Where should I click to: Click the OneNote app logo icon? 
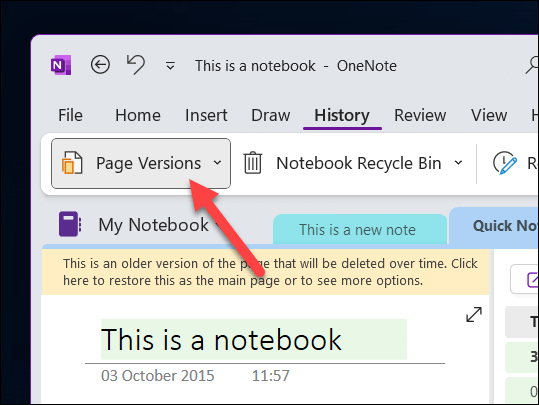[x=61, y=65]
